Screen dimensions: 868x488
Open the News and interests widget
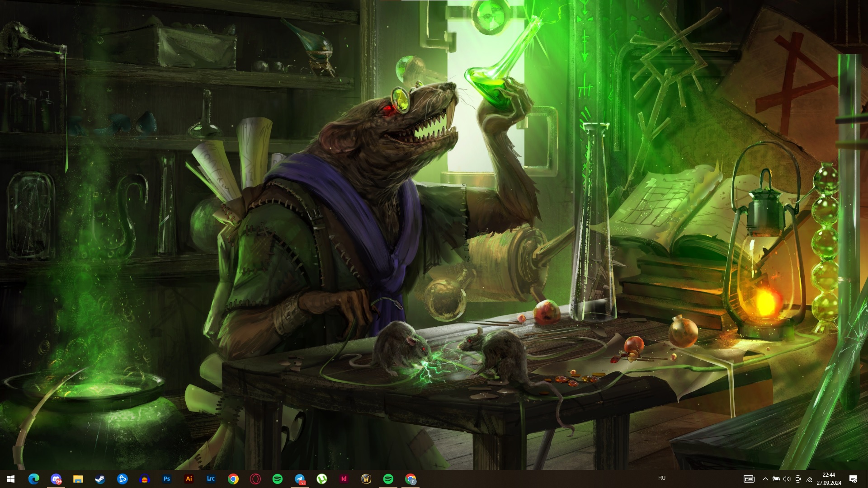(749, 479)
